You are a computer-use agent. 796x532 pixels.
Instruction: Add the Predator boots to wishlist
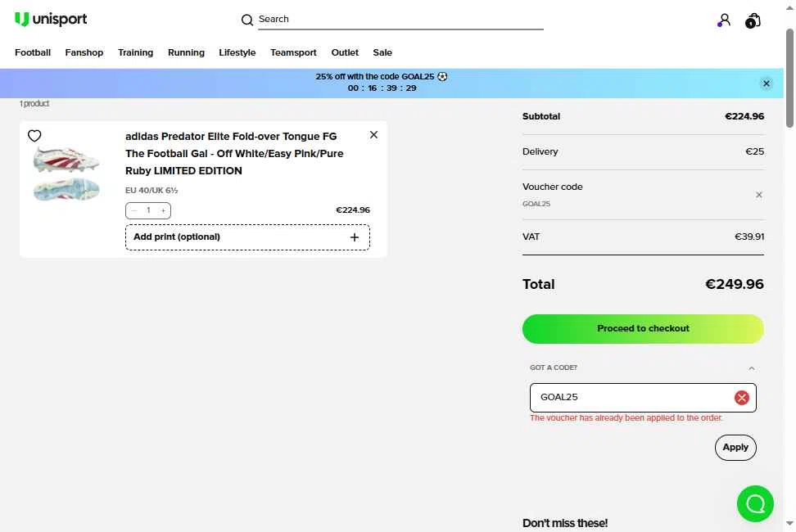(x=34, y=136)
